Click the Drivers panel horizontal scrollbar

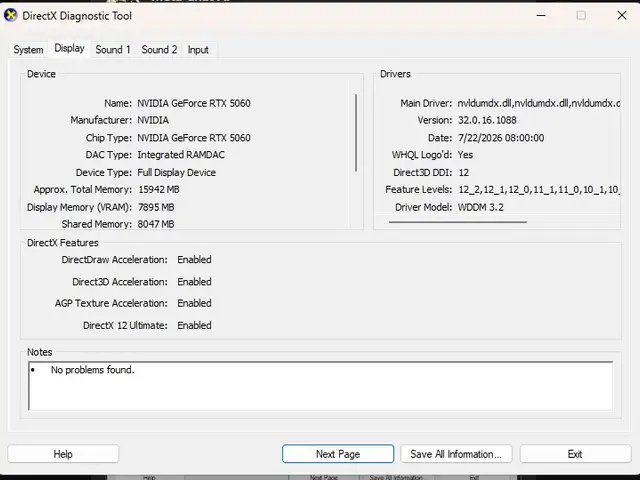tap(458, 222)
